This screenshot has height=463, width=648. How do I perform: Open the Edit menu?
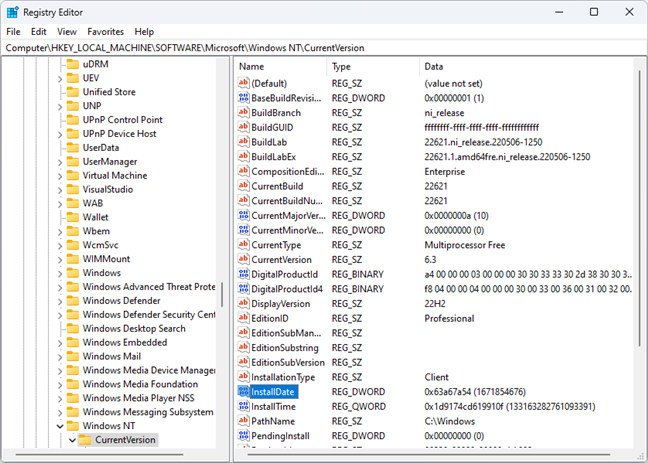pos(38,31)
